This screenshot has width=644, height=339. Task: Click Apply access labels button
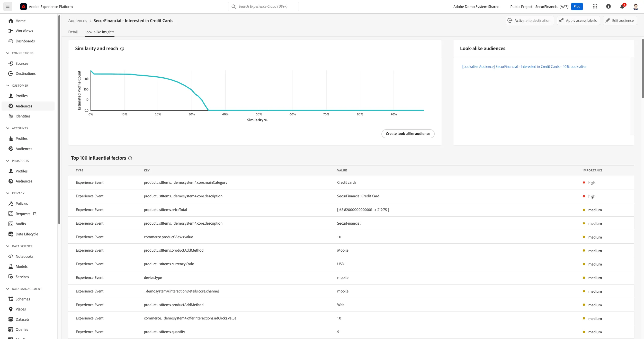[x=578, y=21]
